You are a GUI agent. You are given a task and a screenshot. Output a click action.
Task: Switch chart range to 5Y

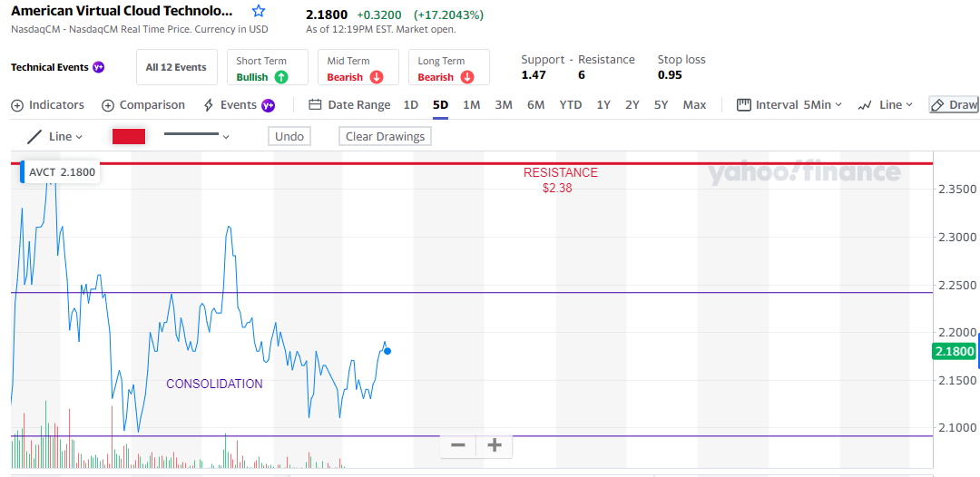click(661, 105)
